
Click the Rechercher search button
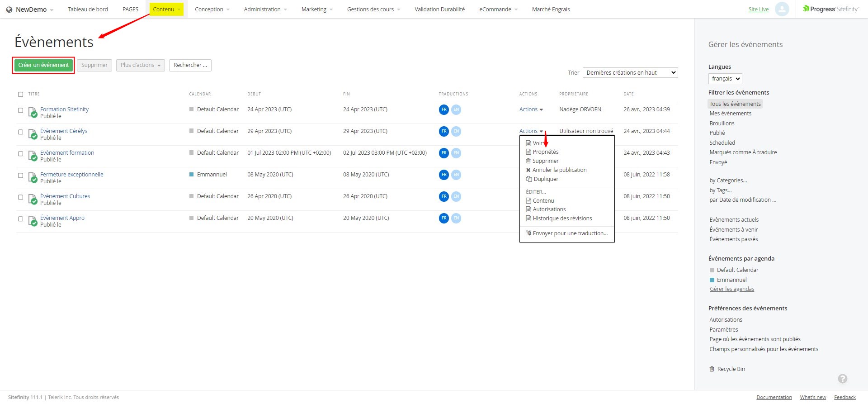(190, 65)
